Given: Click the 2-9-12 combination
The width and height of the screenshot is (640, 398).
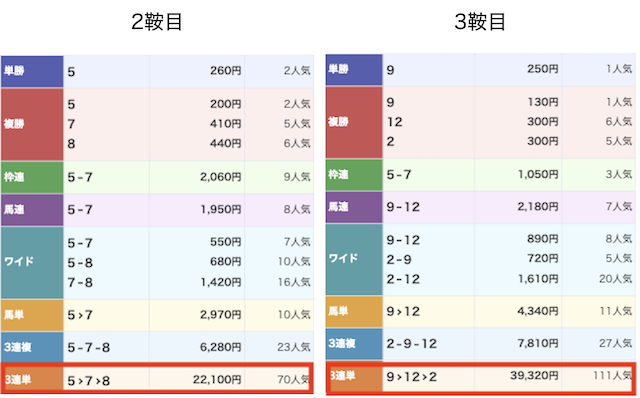Looking at the screenshot, I should click(x=411, y=344).
